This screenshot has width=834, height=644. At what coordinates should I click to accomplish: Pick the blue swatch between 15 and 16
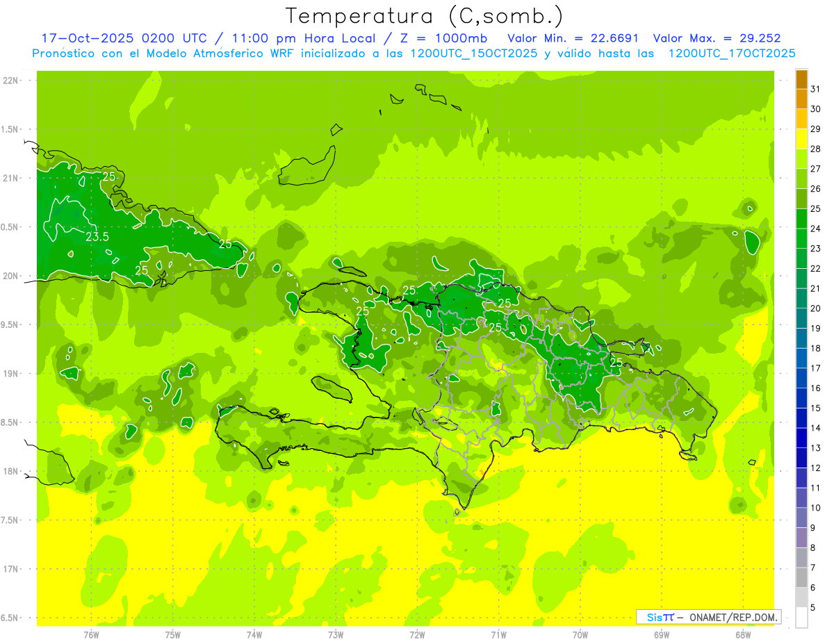tap(801, 398)
